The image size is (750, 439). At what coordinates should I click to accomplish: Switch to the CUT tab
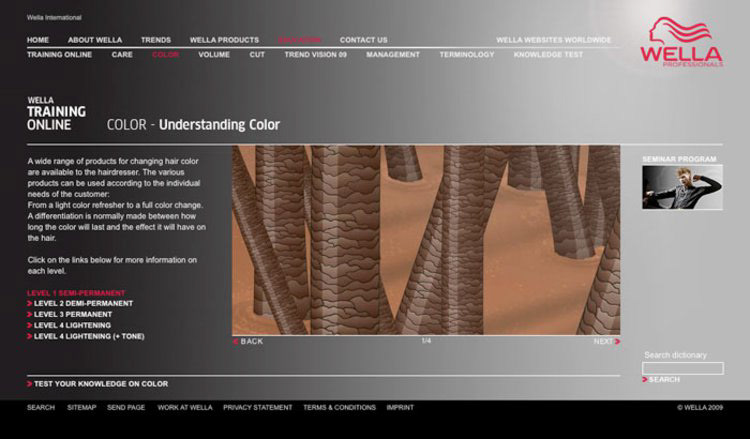pyautogui.click(x=257, y=55)
